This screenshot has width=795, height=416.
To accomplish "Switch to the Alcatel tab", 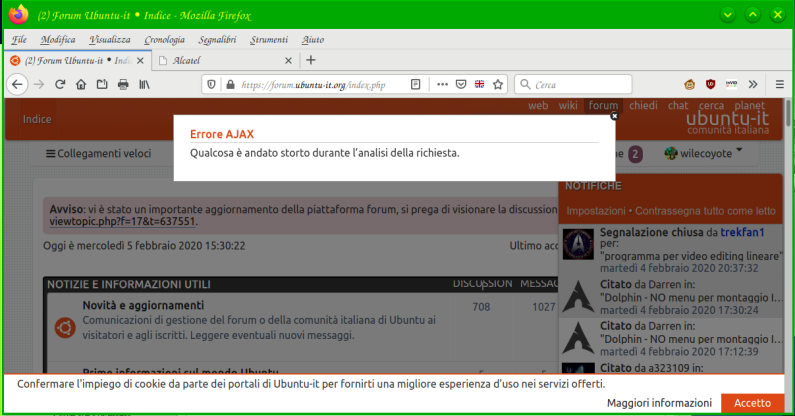I will point(226,61).
